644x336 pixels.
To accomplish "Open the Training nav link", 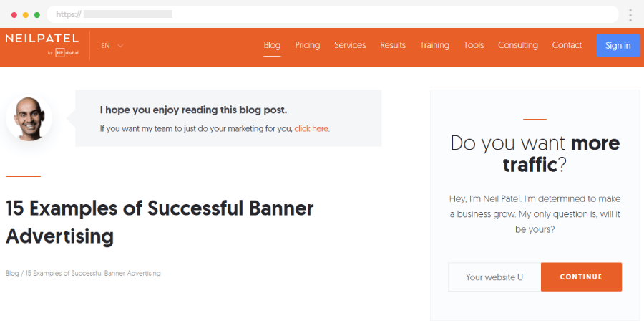I will [434, 45].
